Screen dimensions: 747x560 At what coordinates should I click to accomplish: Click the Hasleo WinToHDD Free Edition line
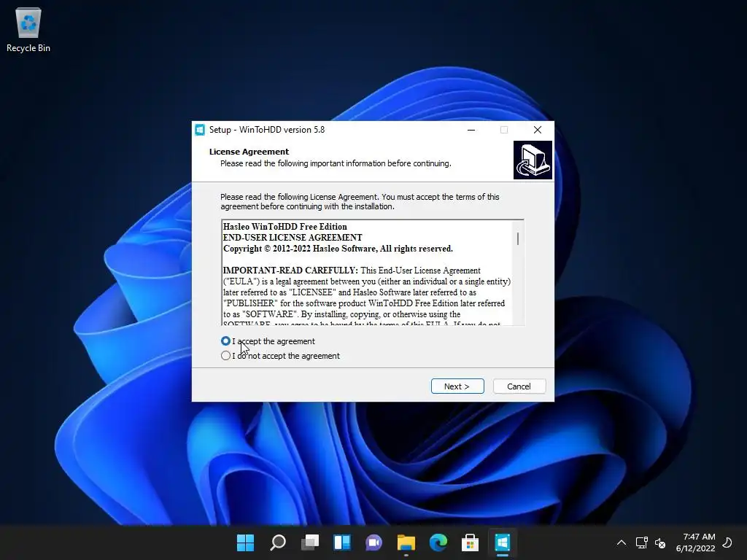click(x=285, y=227)
